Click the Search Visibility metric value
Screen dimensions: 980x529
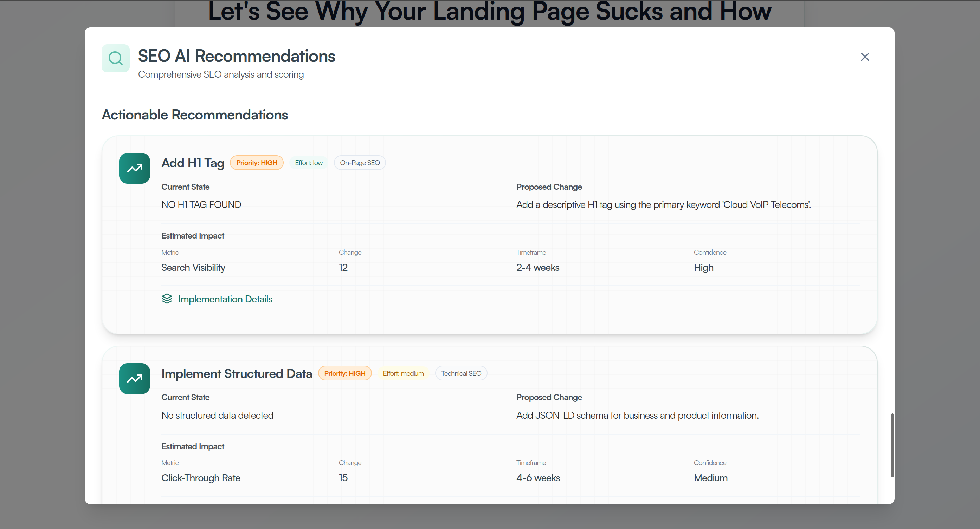193,267
